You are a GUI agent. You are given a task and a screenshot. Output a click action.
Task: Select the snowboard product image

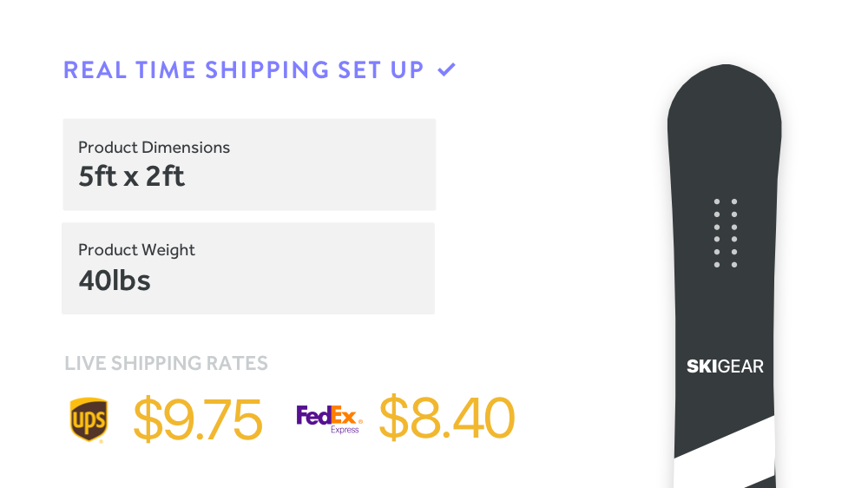pyautogui.click(x=724, y=276)
